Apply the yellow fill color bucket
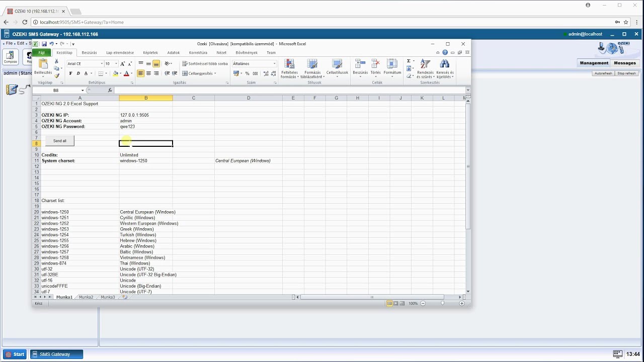Viewport: 644px width, 362px height. pyautogui.click(x=115, y=73)
